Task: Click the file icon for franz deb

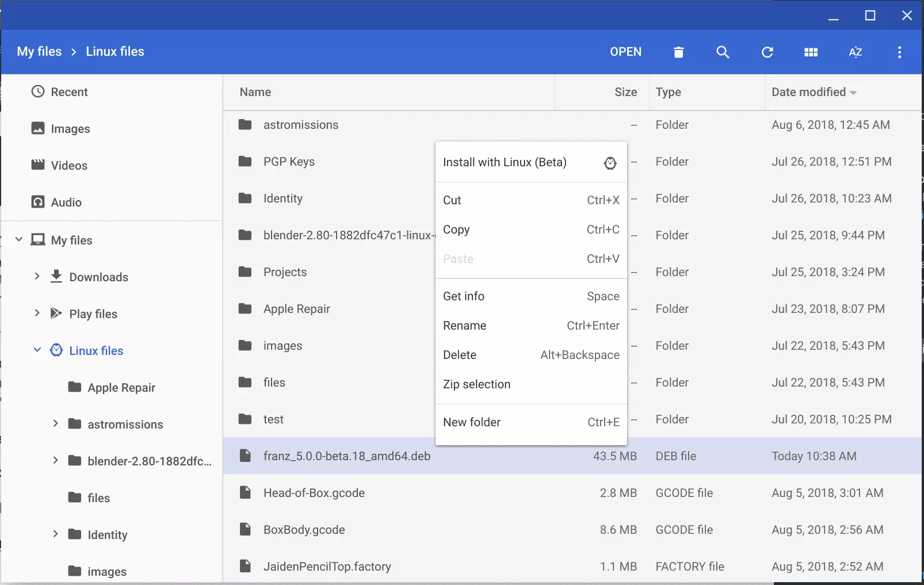Action: [x=245, y=456]
